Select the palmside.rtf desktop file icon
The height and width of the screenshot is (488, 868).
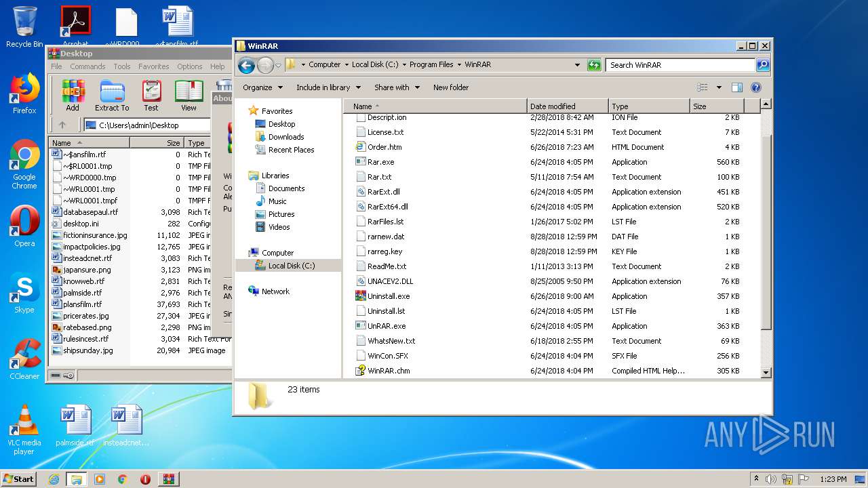click(75, 426)
